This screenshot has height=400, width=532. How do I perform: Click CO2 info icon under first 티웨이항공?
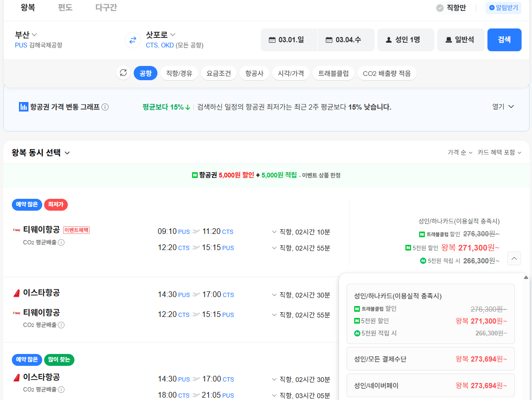(x=61, y=242)
